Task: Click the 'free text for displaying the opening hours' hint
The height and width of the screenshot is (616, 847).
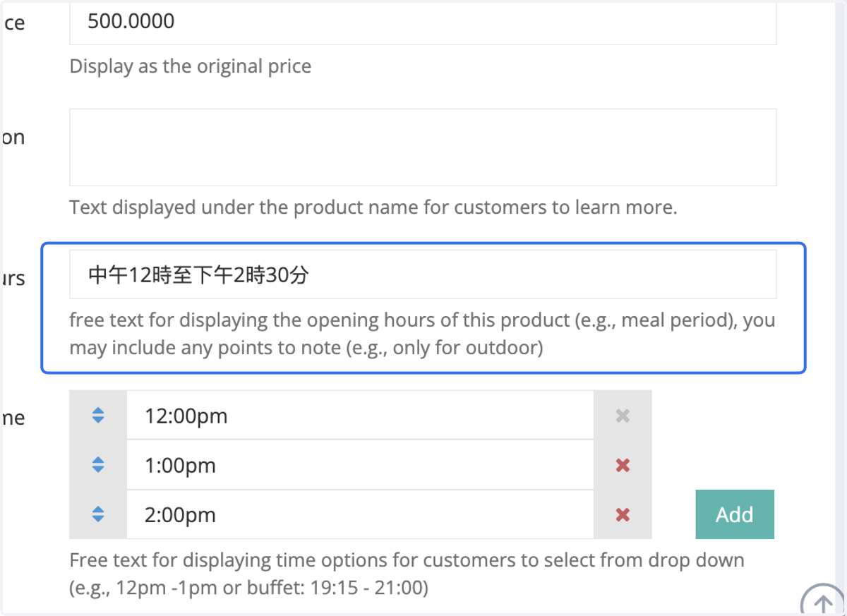Action: tap(422, 334)
